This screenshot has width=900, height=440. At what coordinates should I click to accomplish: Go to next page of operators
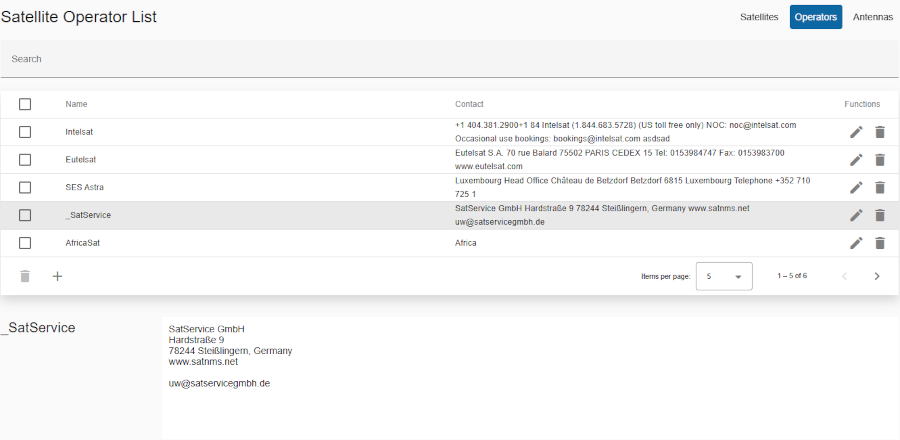click(x=877, y=276)
